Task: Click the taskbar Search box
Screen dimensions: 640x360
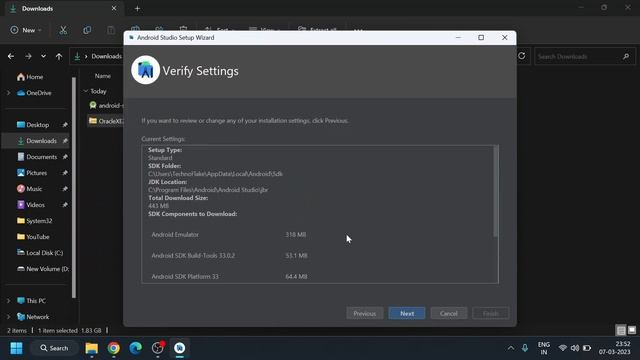Action: [x=54, y=348]
